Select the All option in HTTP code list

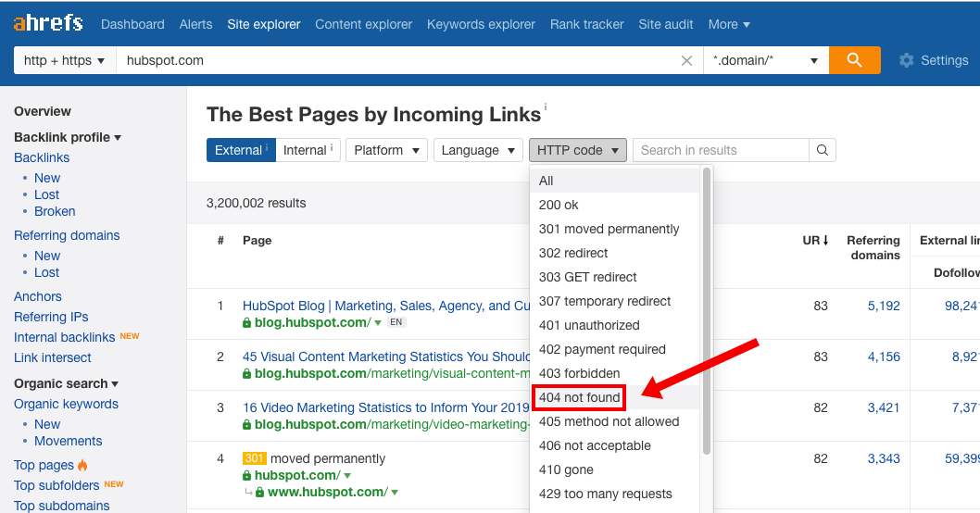[614, 181]
